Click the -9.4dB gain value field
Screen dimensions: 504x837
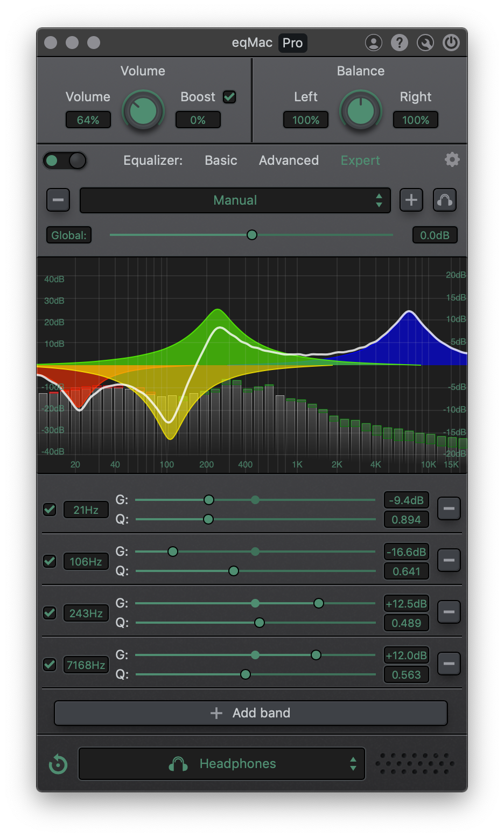[x=407, y=500]
